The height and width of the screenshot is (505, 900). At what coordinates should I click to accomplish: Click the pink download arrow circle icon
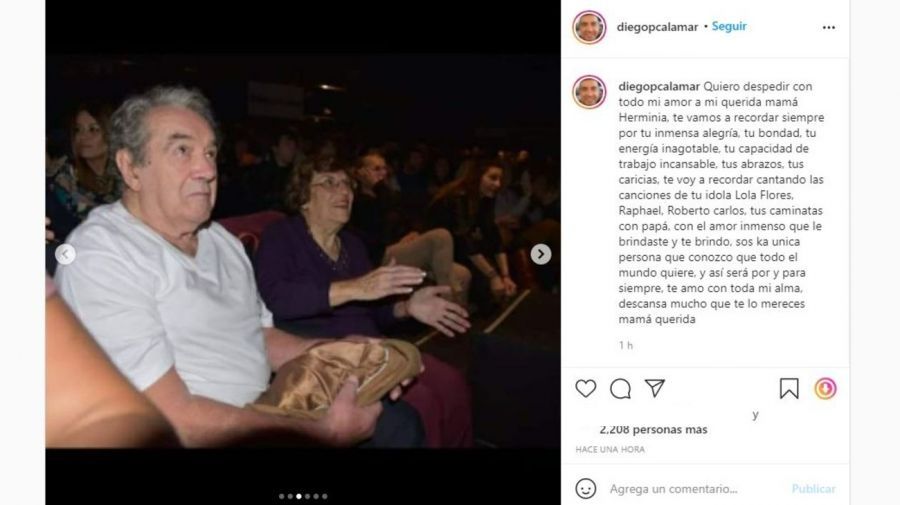(x=825, y=389)
